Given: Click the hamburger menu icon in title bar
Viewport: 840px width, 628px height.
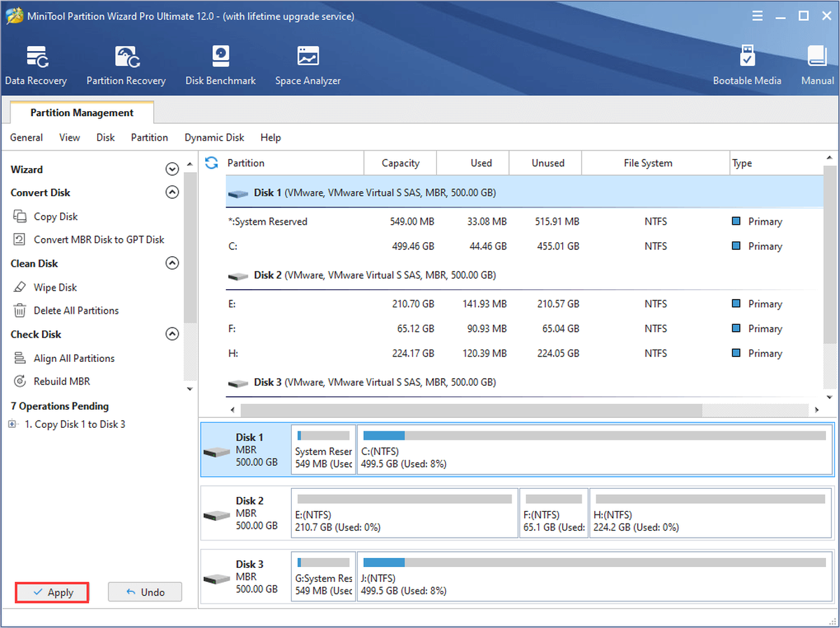Looking at the screenshot, I should point(757,15).
